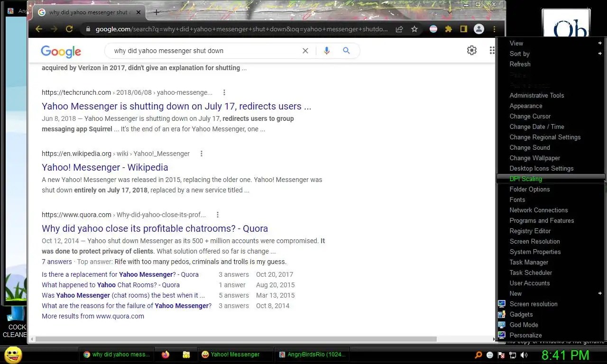Open the Chrome three-dot menu

point(494,29)
